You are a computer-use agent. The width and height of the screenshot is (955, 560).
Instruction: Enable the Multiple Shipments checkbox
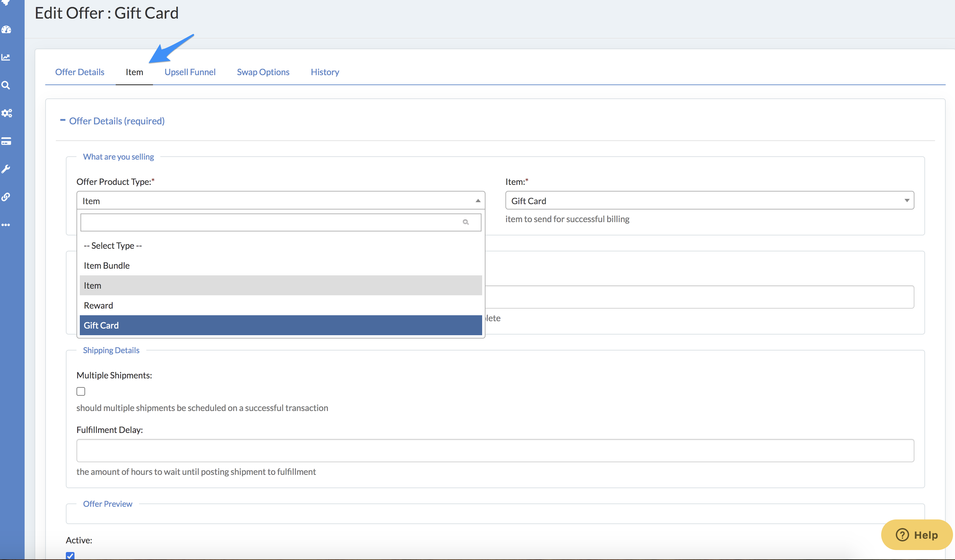[81, 391]
